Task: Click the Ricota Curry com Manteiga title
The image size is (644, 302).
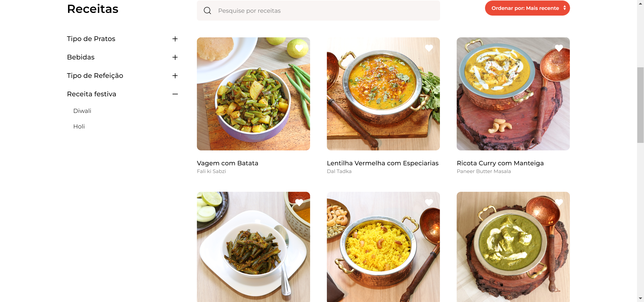Action: [x=500, y=163]
